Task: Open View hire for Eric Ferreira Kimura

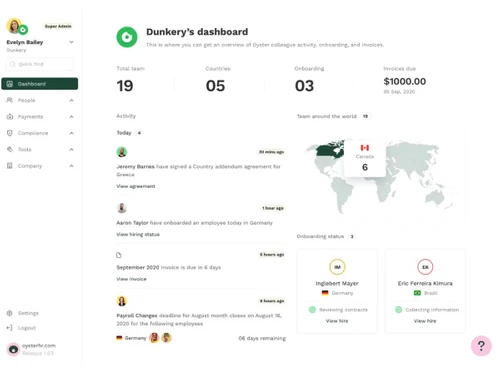Action: click(x=425, y=321)
